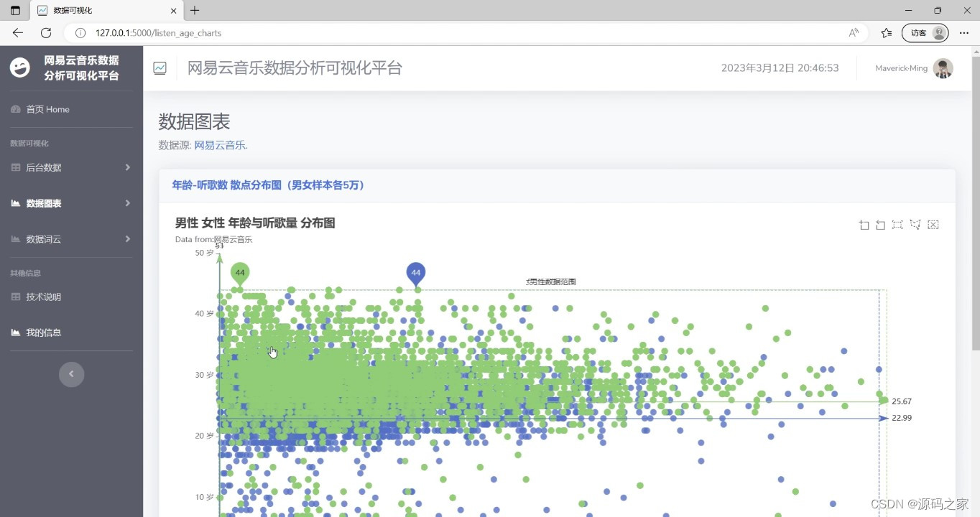Follow the 网易云音乐 data source link

click(221, 145)
